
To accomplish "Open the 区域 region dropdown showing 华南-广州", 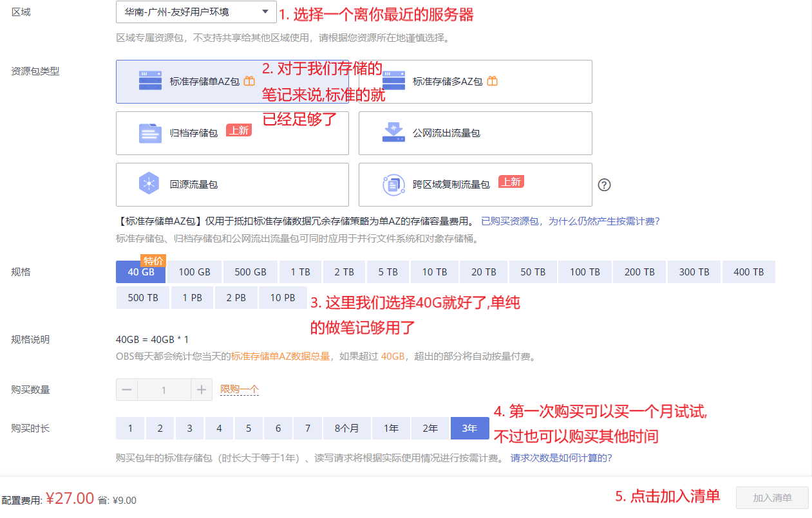I will pos(195,12).
